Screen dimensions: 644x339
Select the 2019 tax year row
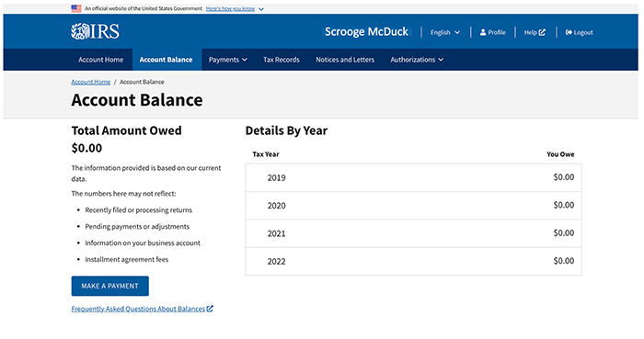pos(414,177)
